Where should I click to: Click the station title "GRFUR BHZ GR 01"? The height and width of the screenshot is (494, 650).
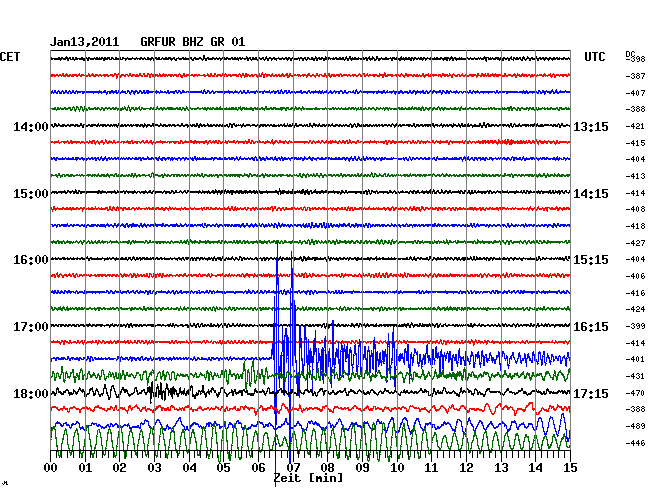click(x=193, y=42)
